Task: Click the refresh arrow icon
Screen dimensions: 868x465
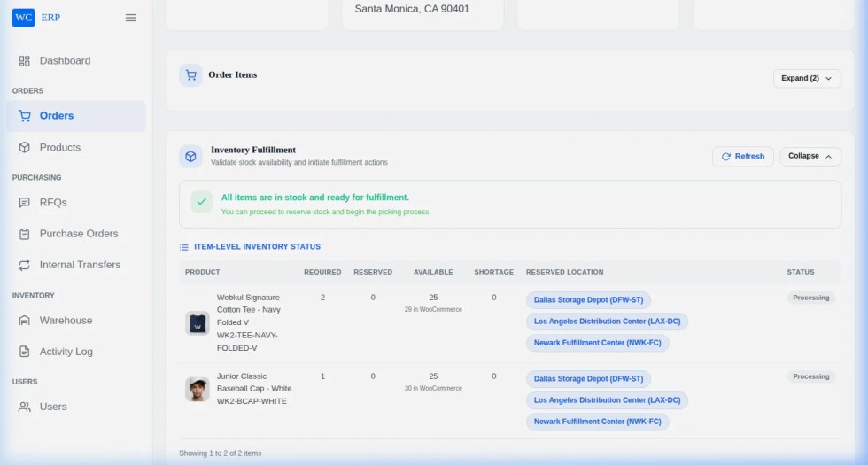Action: (x=725, y=157)
